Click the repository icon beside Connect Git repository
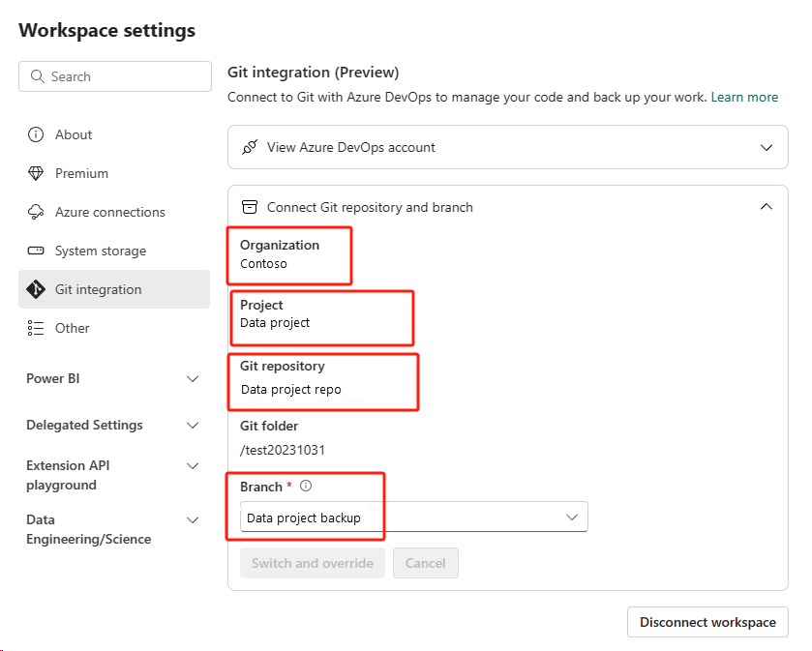Image resolution: width=812 pixels, height=651 pixels. point(250,207)
